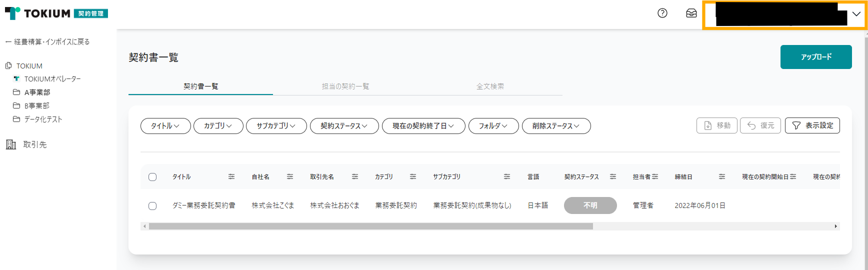Click the 言語 column header
This screenshot has height=270, width=868.
click(533, 177)
